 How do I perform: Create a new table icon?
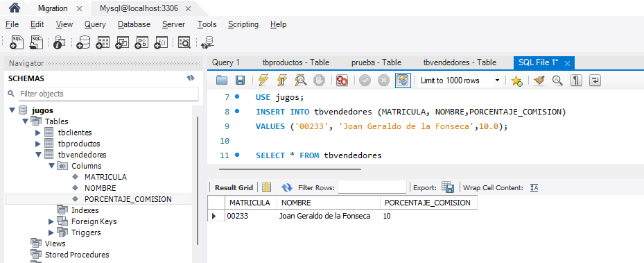pos(103,42)
